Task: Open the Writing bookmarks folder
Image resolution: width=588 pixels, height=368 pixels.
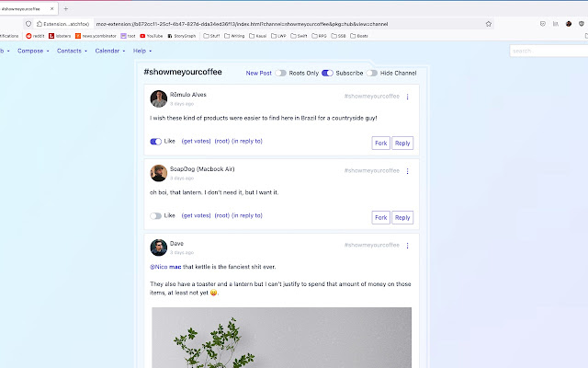Action: (234, 36)
